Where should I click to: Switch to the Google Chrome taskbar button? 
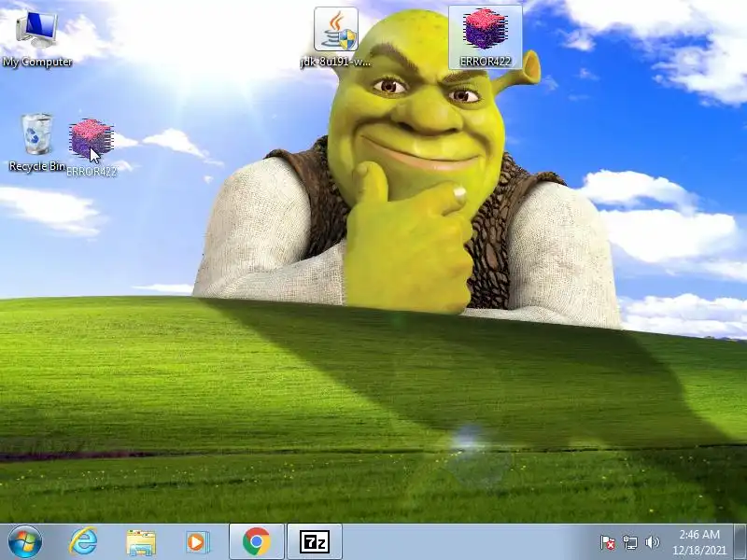coord(256,542)
